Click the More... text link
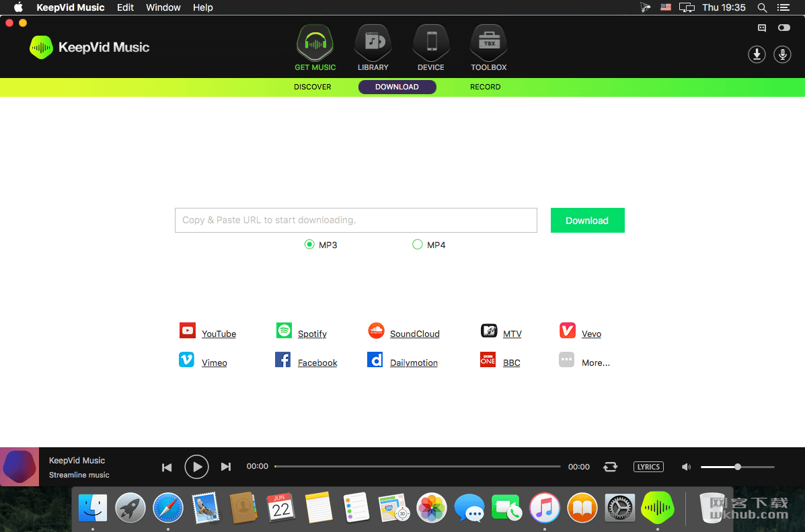 click(x=596, y=363)
